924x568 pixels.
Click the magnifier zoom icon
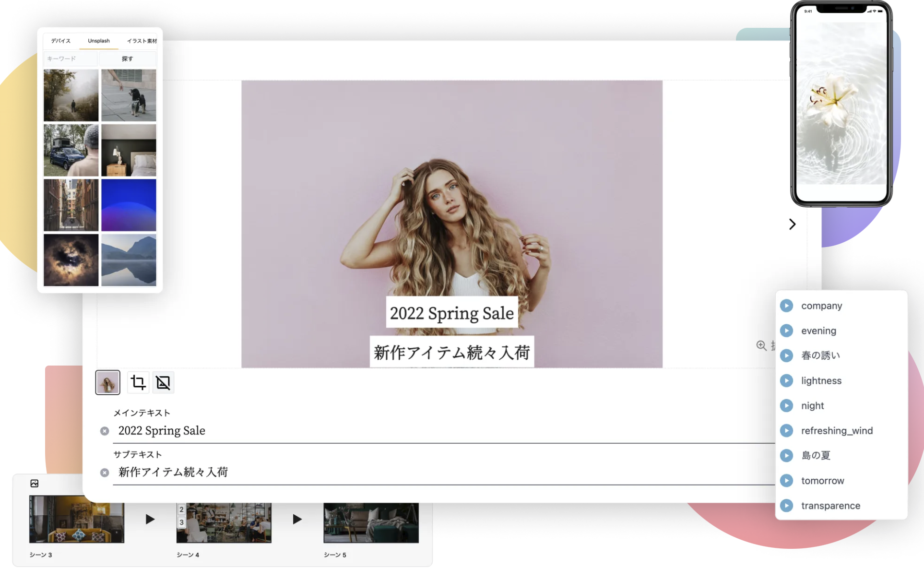[x=761, y=345]
